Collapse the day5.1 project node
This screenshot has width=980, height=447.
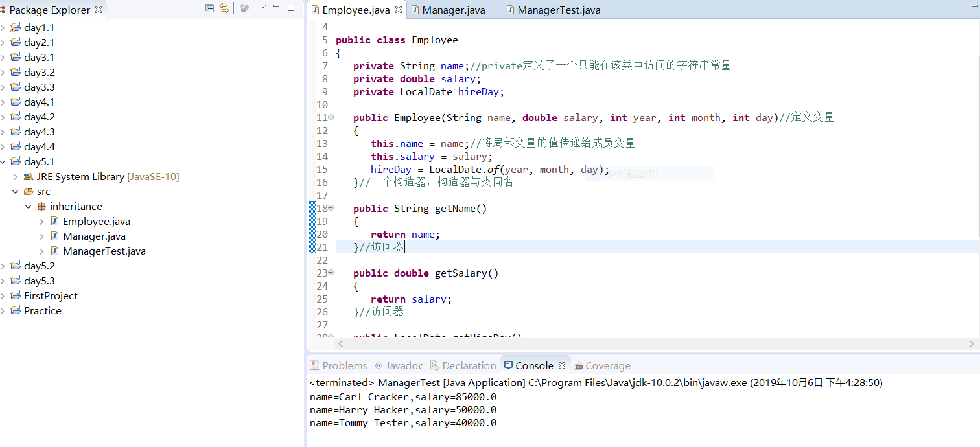[x=3, y=162]
